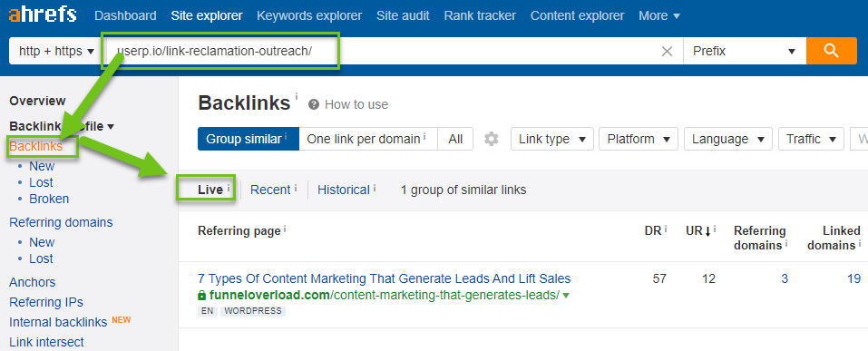Select Group similar mode
868x351 pixels.
pyautogui.click(x=248, y=139)
